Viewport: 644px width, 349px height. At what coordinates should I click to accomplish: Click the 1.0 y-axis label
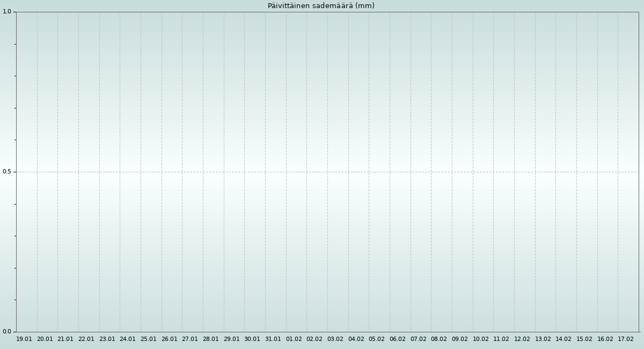click(x=7, y=12)
